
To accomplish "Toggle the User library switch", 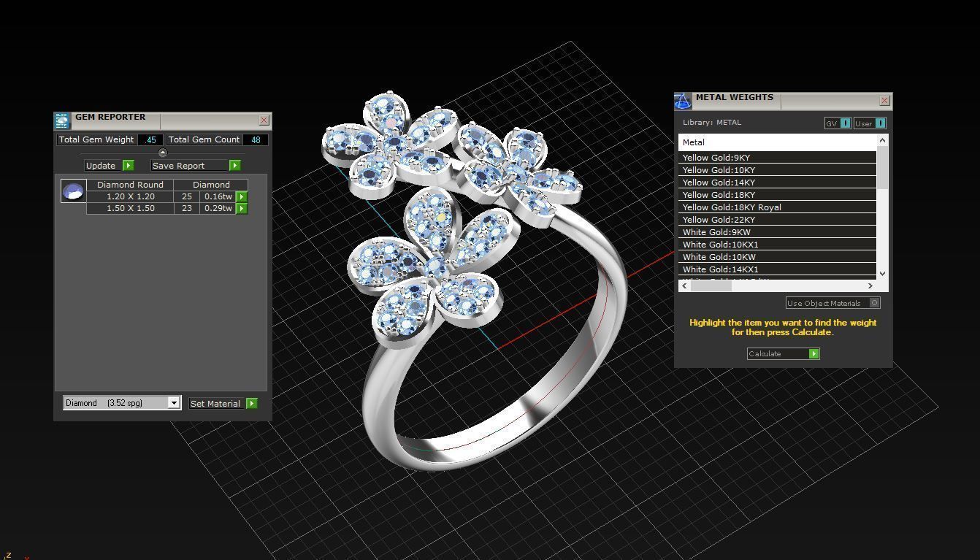I will 880,123.
